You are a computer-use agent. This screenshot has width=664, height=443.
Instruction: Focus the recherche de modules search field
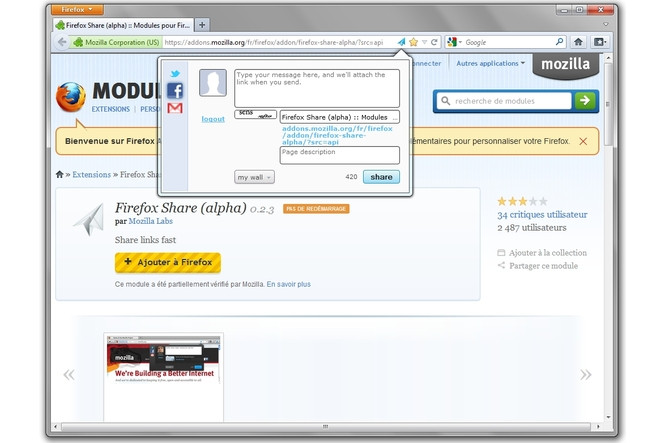(x=505, y=101)
